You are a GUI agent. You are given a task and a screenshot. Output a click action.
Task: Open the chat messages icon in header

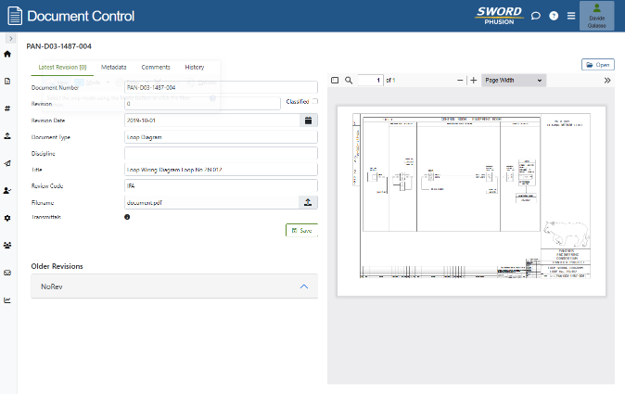pos(536,16)
